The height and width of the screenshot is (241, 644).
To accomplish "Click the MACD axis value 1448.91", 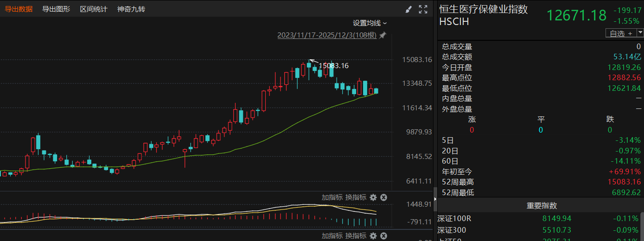I will click(x=419, y=204).
